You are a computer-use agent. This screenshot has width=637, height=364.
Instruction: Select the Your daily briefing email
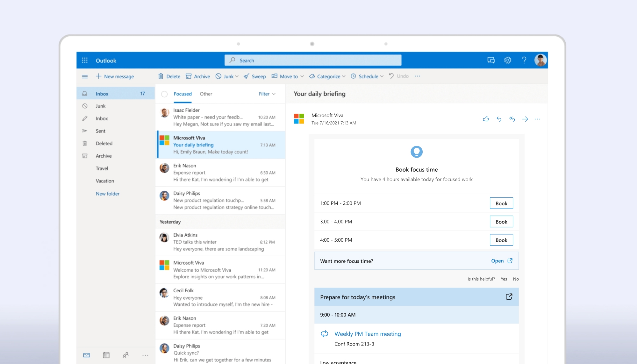pyautogui.click(x=220, y=145)
